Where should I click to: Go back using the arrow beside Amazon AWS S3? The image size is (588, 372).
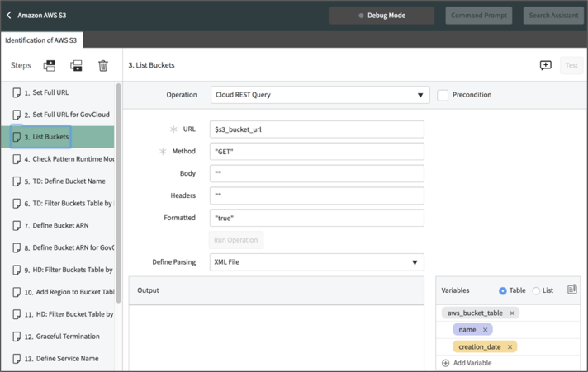click(x=9, y=16)
